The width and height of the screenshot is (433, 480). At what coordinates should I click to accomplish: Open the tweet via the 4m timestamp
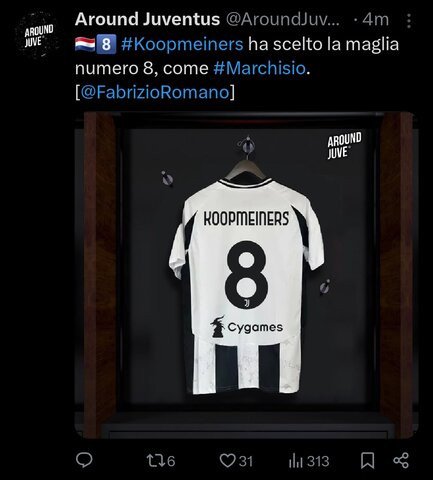click(x=375, y=19)
